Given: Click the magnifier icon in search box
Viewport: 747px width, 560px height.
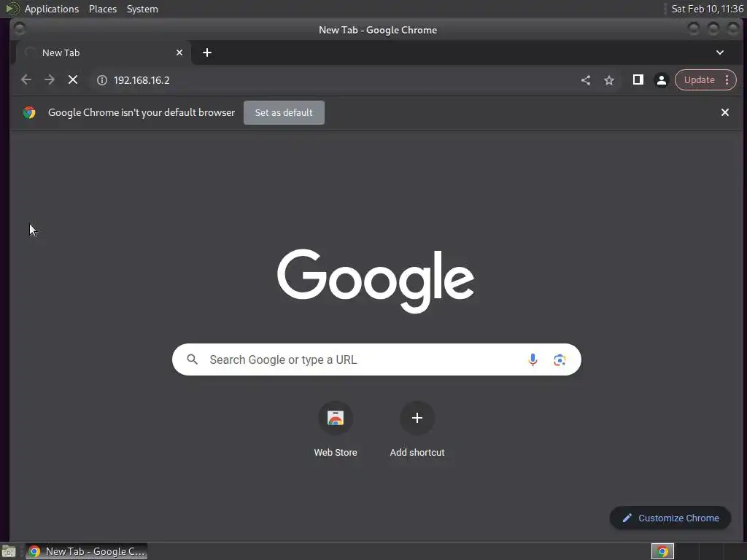Looking at the screenshot, I should point(193,359).
